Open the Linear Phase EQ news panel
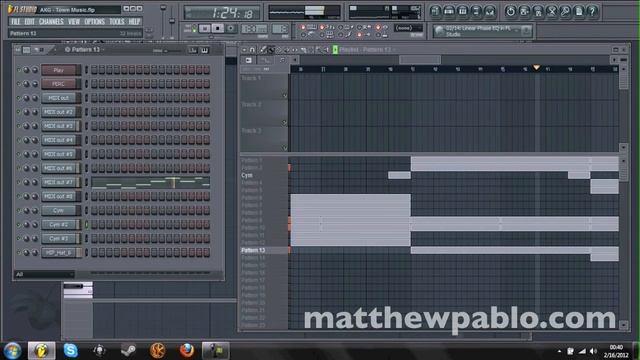The image size is (640, 360). 483,31
